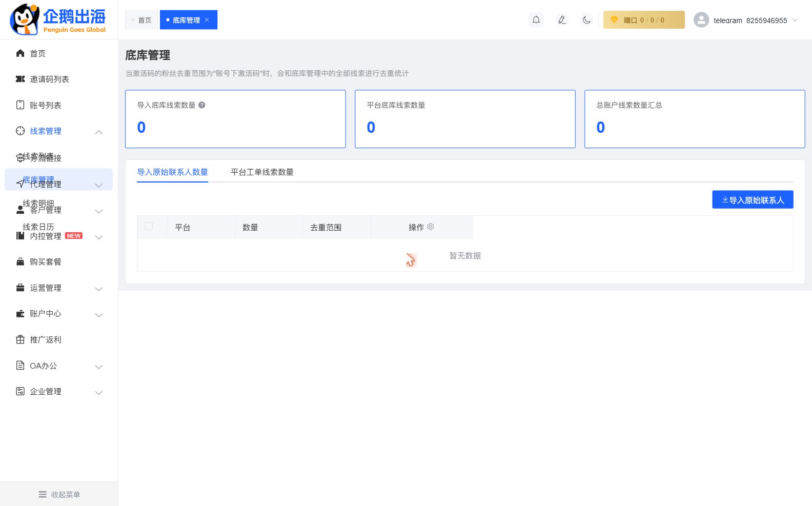Expand the 代理管理 chevron

pos(99,185)
